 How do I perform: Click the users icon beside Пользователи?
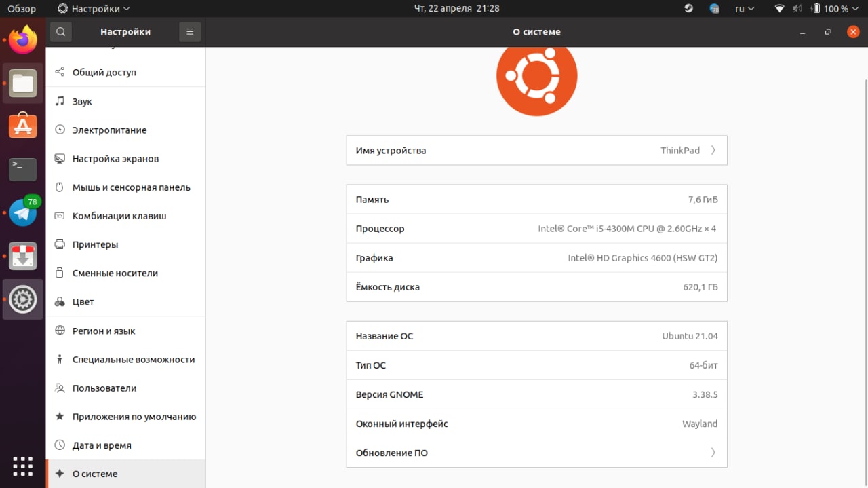(60, 388)
